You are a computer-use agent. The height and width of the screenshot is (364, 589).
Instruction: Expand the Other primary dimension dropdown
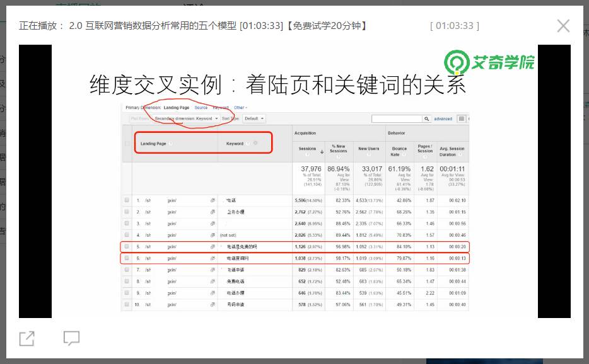tap(240, 108)
